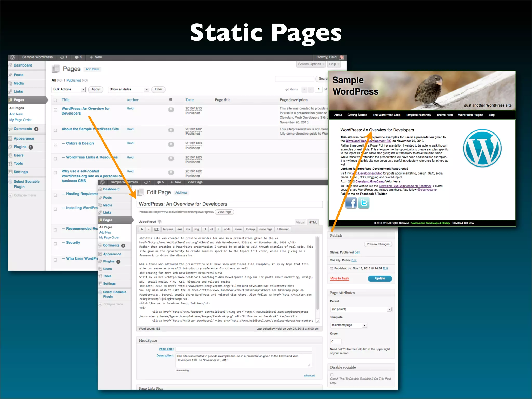The width and height of the screenshot is (532, 399).
Task: Open Blog in sample site menu
Action: coord(491,115)
